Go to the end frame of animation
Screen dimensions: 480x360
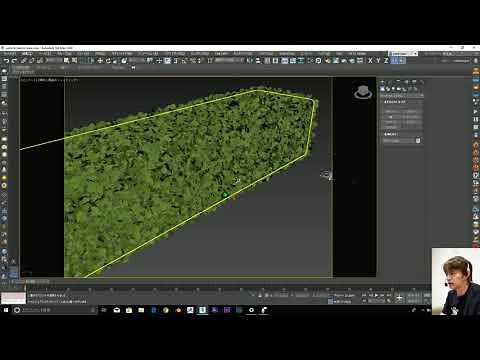point(388,295)
